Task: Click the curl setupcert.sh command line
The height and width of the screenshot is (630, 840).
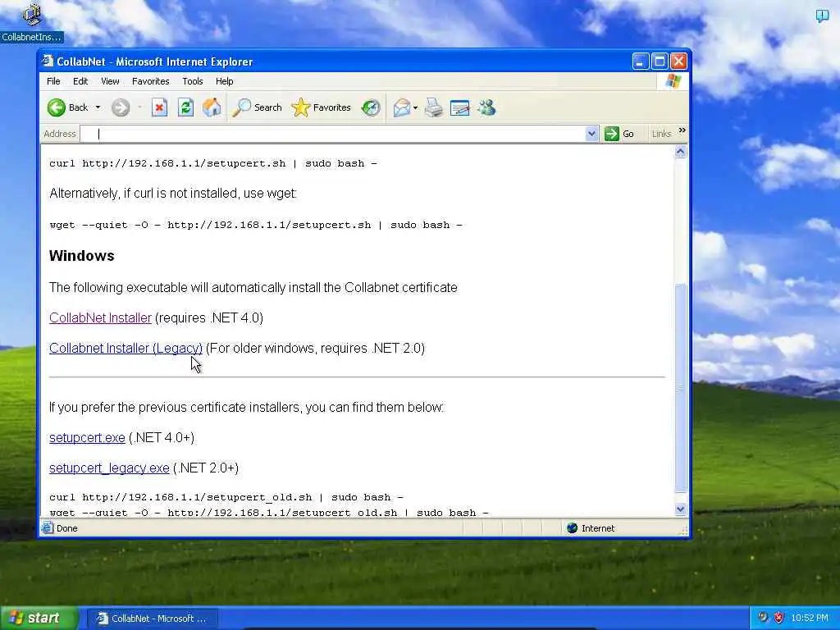Action: tap(213, 163)
